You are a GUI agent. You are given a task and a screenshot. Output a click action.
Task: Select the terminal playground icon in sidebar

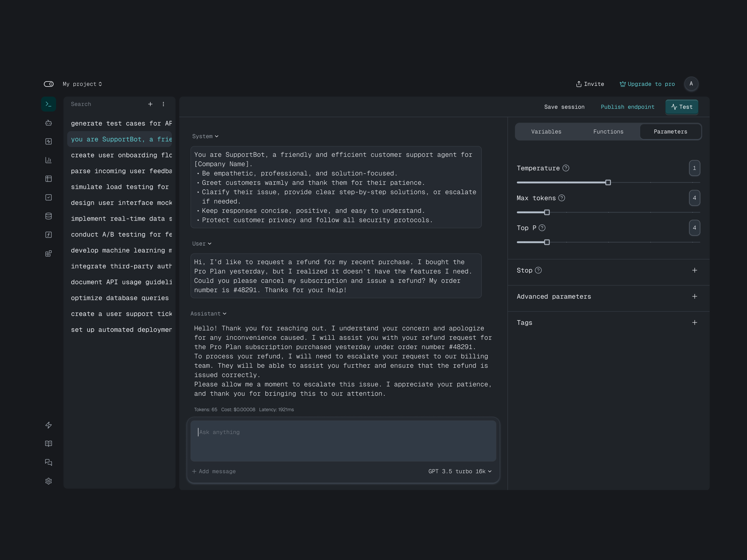[49, 104]
